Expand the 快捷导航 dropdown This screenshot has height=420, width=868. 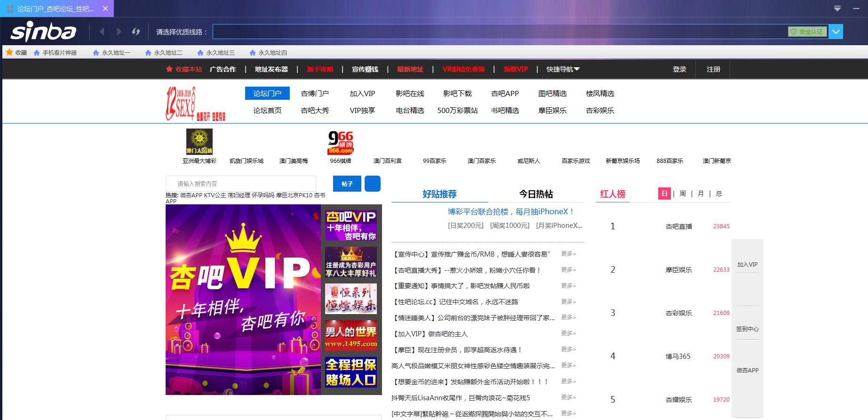563,69
